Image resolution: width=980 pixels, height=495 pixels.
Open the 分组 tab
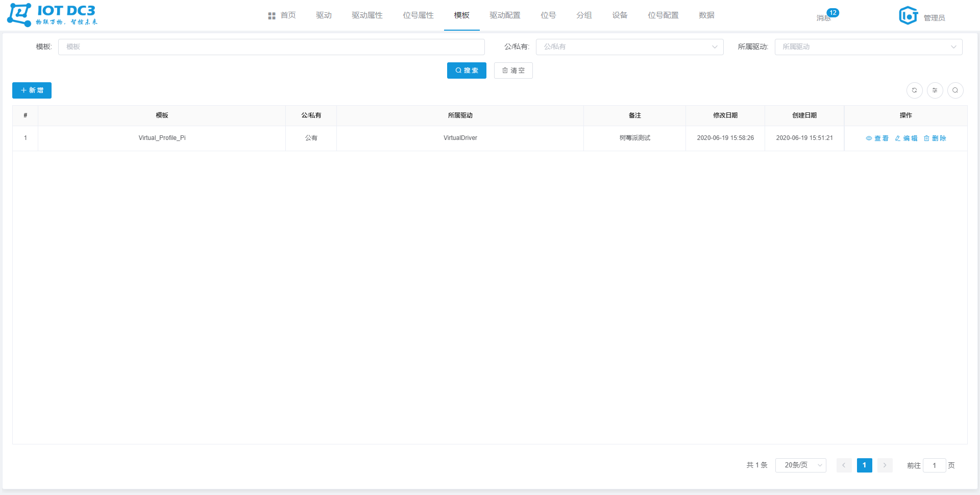pos(584,15)
